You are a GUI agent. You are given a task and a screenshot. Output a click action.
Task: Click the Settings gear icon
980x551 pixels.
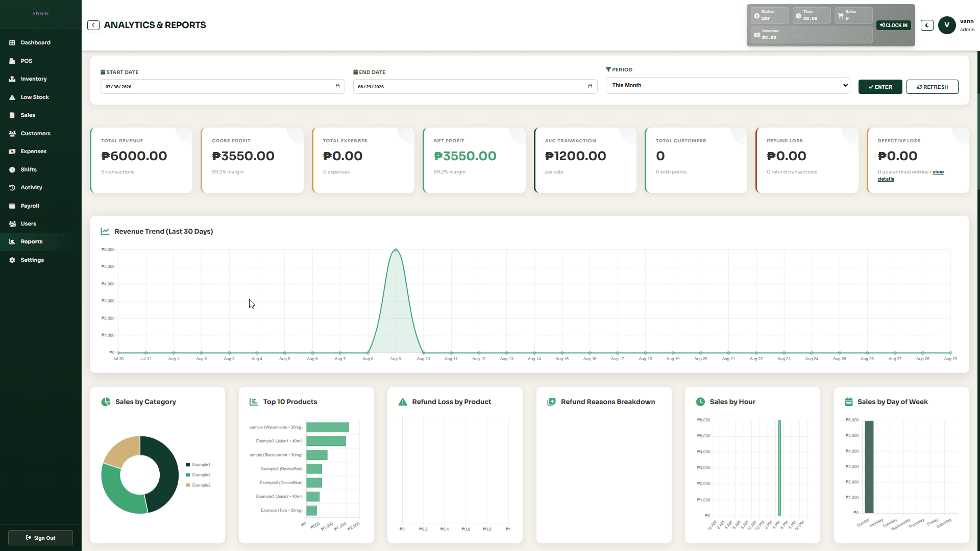click(12, 260)
